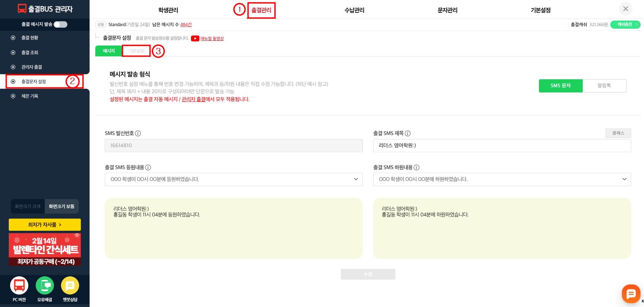The width and height of the screenshot is (644, 307).
Task: Open the remaining messages 484건 link
Action: click(186, 25)
